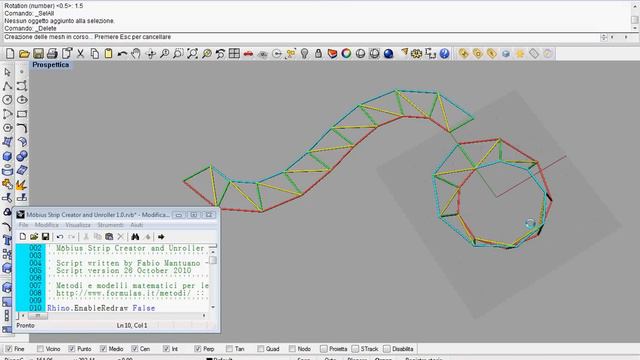Open the File menu in script editor
640x360 pixels.
[23, 225]
